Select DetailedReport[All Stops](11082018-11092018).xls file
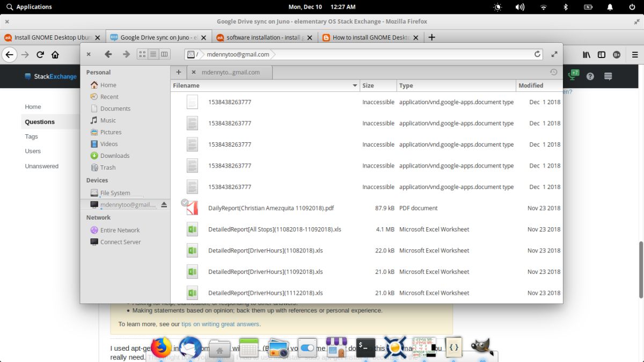644x362 pixels. [x=367, y=229]
